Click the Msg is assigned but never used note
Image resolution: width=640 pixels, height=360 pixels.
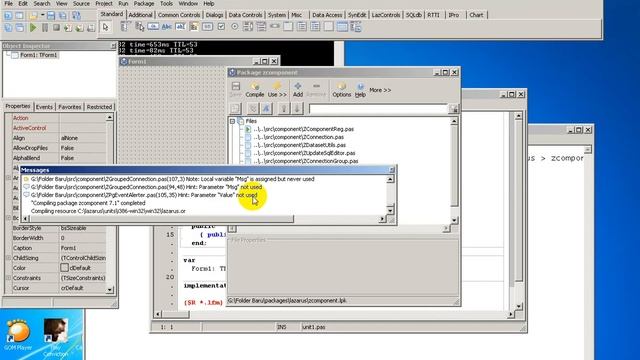click(173, 179)
